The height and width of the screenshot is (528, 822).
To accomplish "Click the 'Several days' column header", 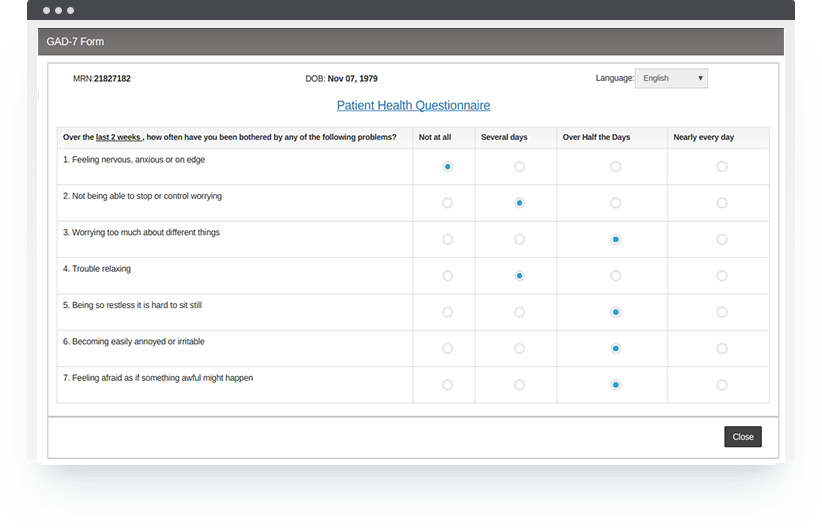I will point(504,137).
